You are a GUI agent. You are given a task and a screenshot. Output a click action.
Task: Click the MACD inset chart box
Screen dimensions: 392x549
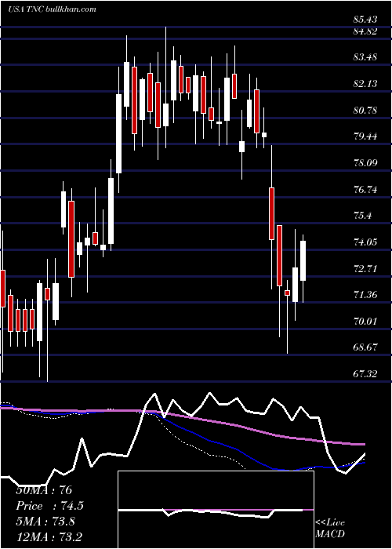216,510
